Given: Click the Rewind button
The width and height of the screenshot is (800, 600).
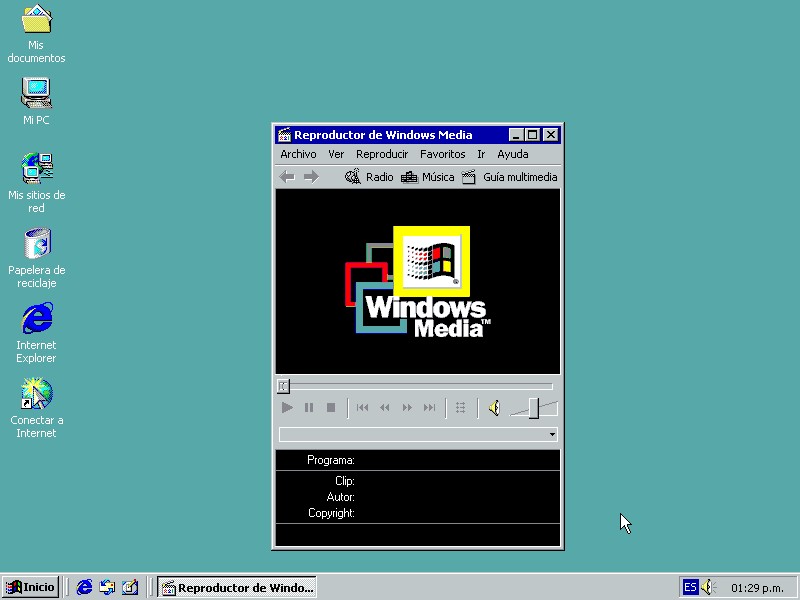Looking at the screenshot, I should point(385,408).
